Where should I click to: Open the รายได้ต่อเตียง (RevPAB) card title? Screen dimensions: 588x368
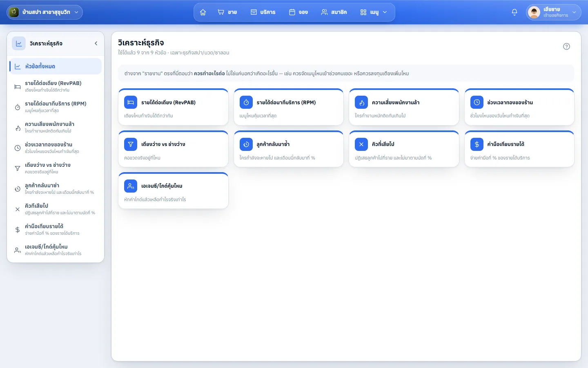click(x=168, y=103)
